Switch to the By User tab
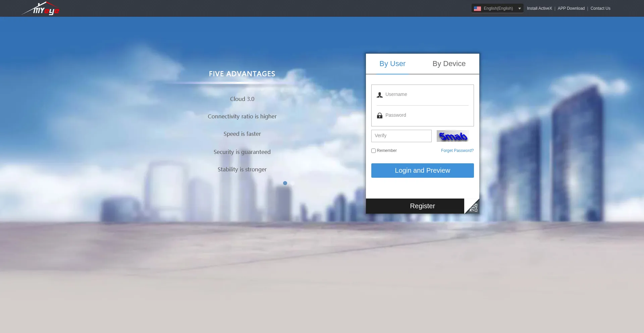This screenshot has height=333, width=644. point(392,64)
